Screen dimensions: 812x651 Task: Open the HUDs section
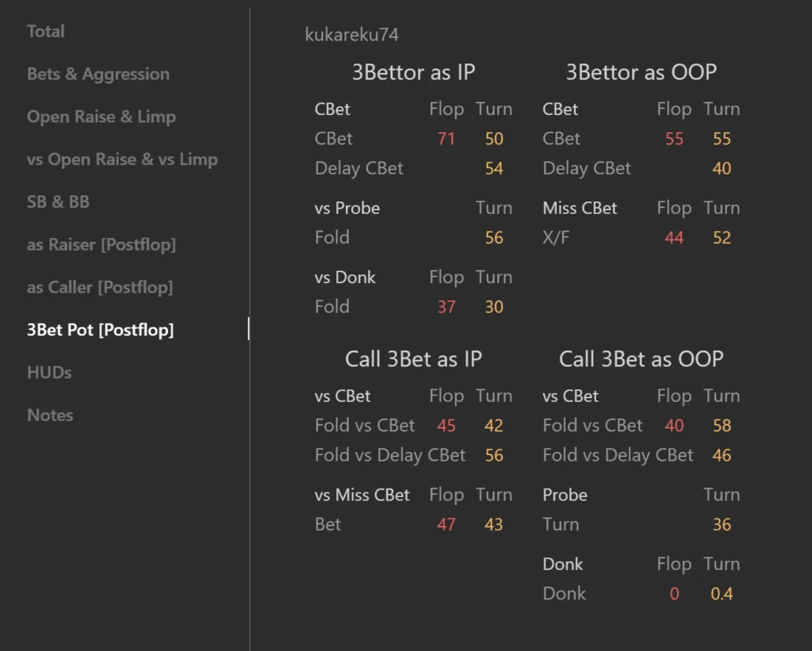(x=49, y=373)
